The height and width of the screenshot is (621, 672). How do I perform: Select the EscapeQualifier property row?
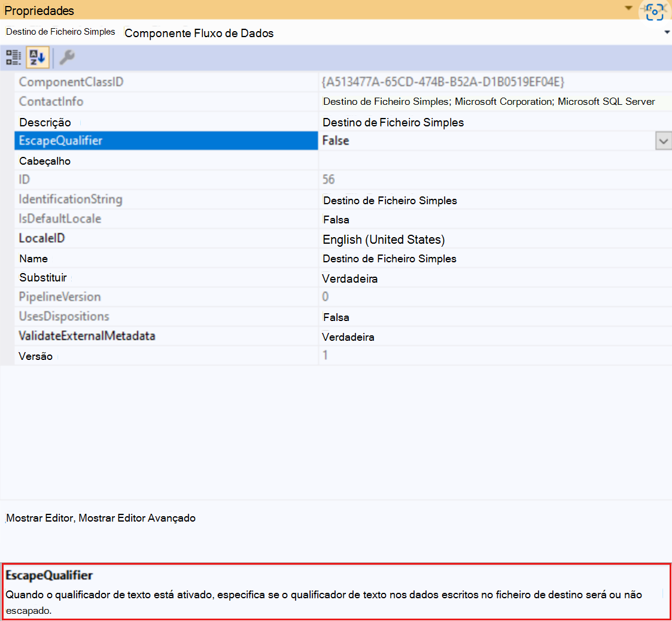tap(166, 141)
